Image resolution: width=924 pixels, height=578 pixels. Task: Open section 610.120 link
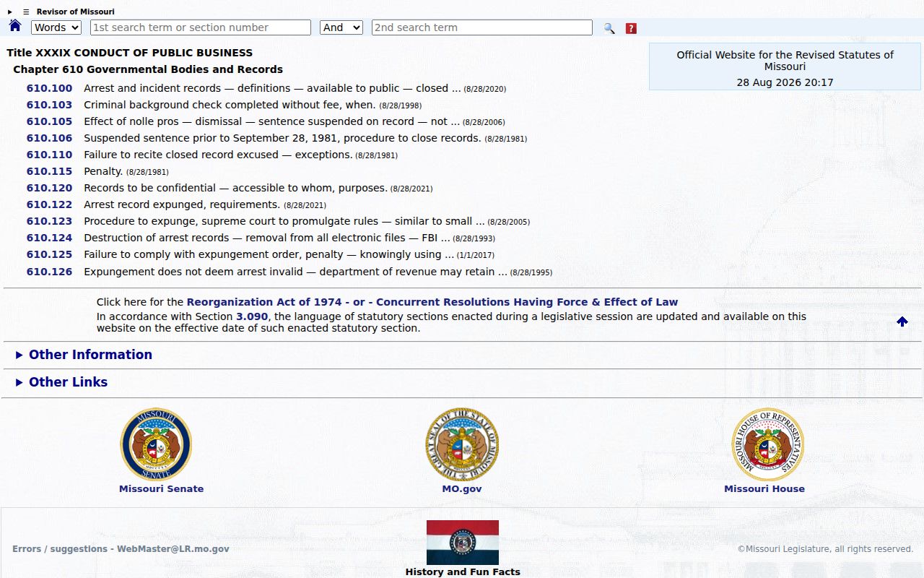click(49, 188)
